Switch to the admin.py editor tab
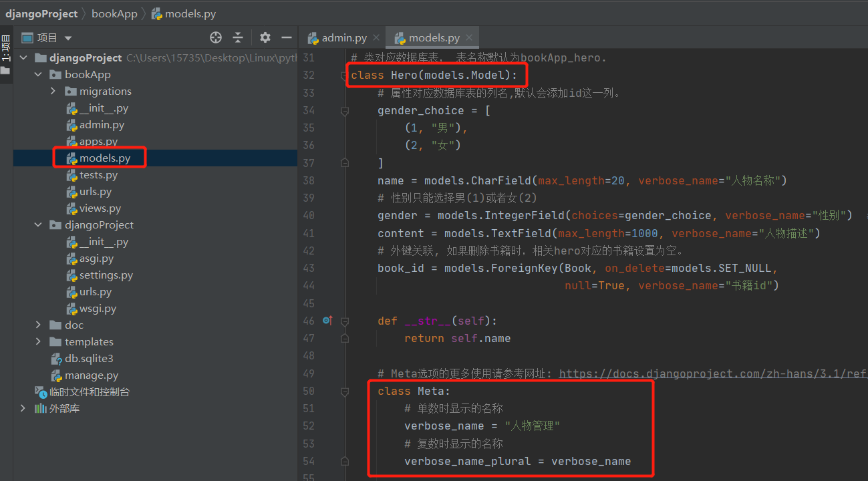868x481 pixels. [x=343, y=38]
